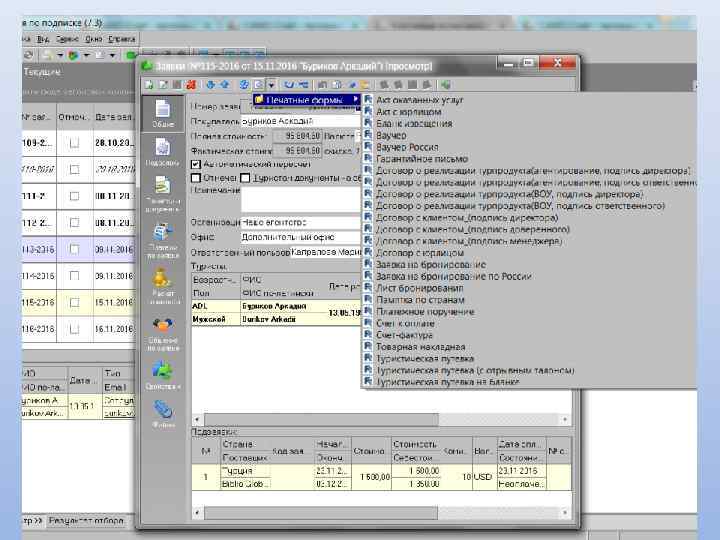Click the icon beside Ваучер Россия

(x=368, y=147)
